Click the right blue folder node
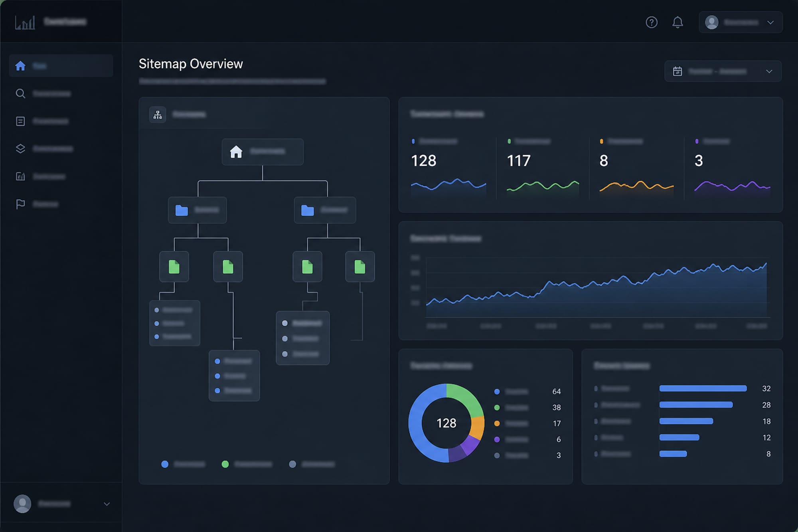Image resolution: width=798 pixels, height=532 pixels. tap(325, 210)
